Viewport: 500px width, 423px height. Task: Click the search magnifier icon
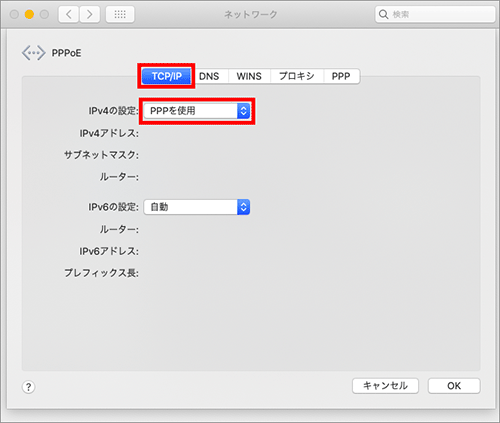click(x=383, y=14)
